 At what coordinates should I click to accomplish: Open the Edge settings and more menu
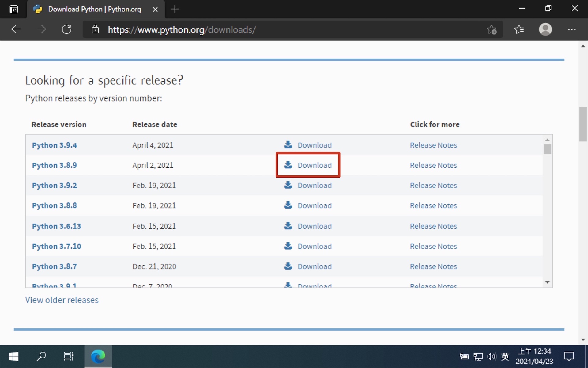click(x=572, y=29)
